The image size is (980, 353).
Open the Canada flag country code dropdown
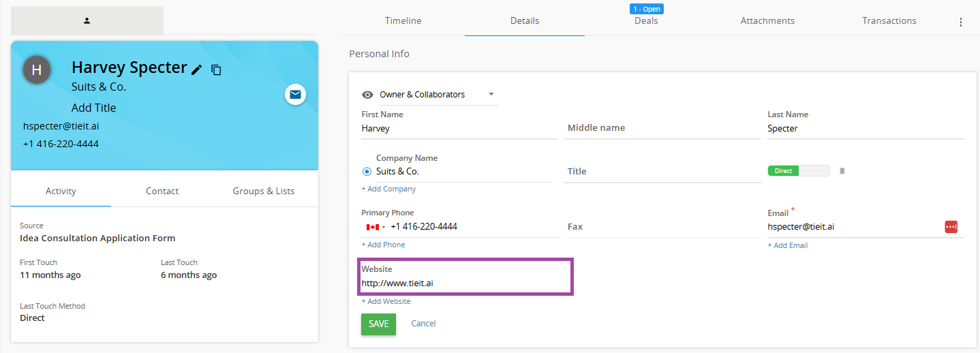376,227
